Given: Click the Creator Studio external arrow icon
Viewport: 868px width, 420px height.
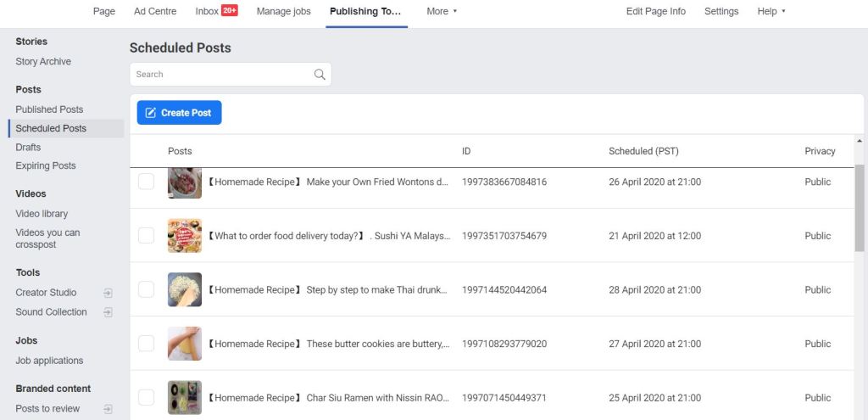Looking at the screenshot, I should 108,293.
